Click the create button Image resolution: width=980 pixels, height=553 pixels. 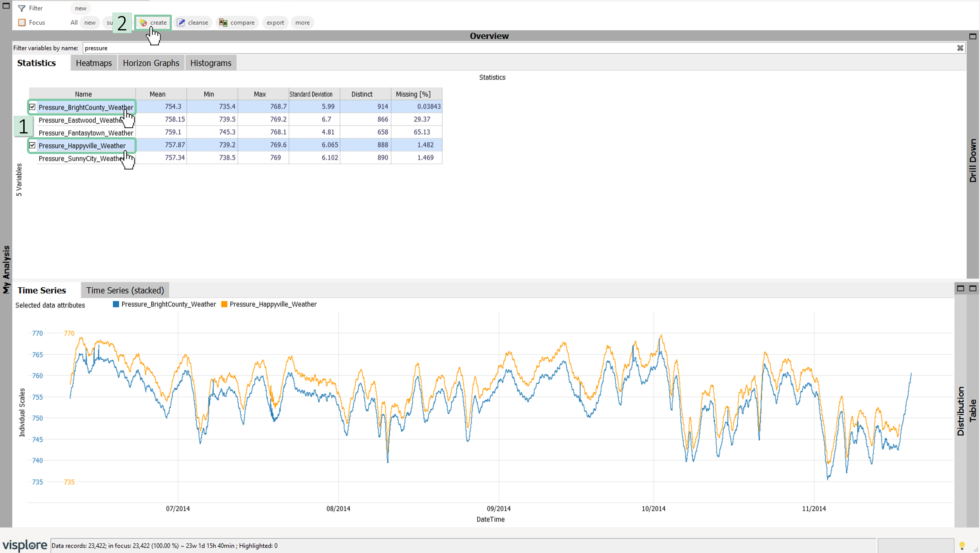(153, 22)
